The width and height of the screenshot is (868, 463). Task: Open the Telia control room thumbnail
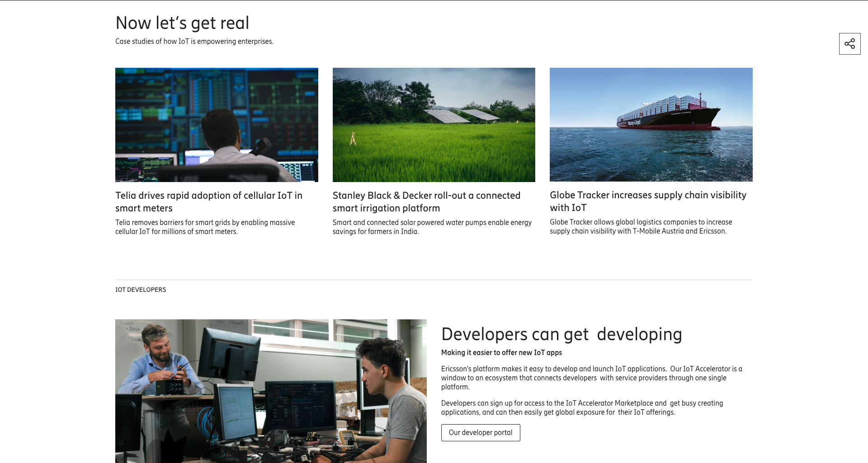(x=217, y=125)
